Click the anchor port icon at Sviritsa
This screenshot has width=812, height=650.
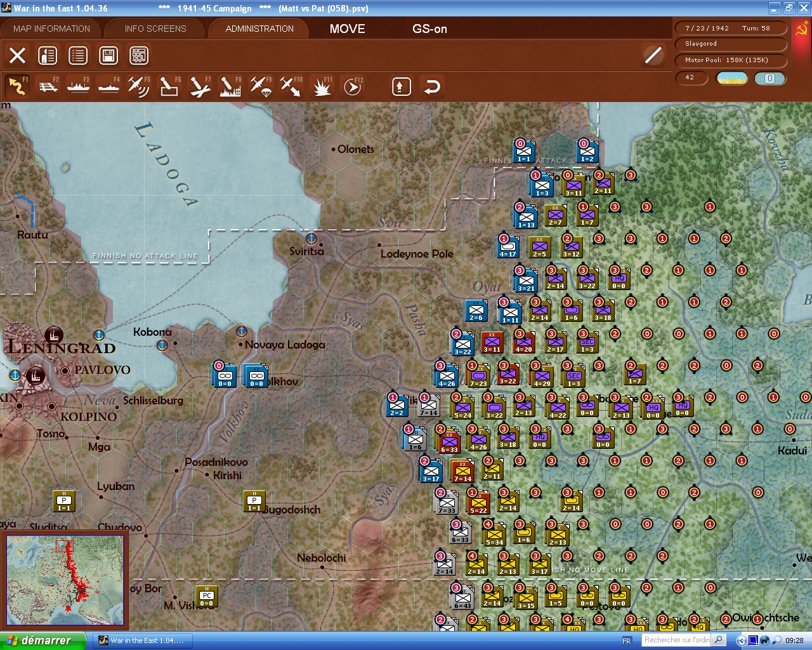[311, 238]
